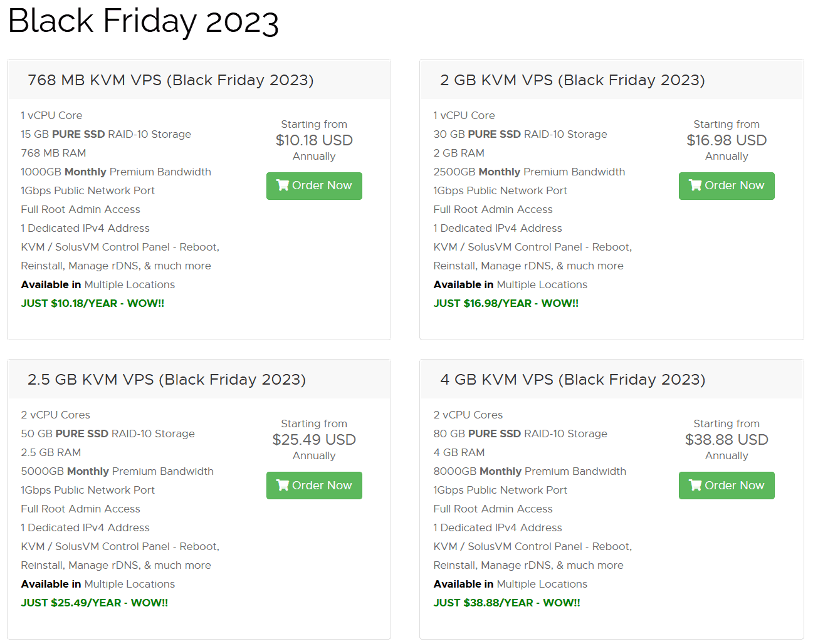Click JUST $25.49/YEAR - WOW!! text
The image size is (813, 644).
point(95,603)
